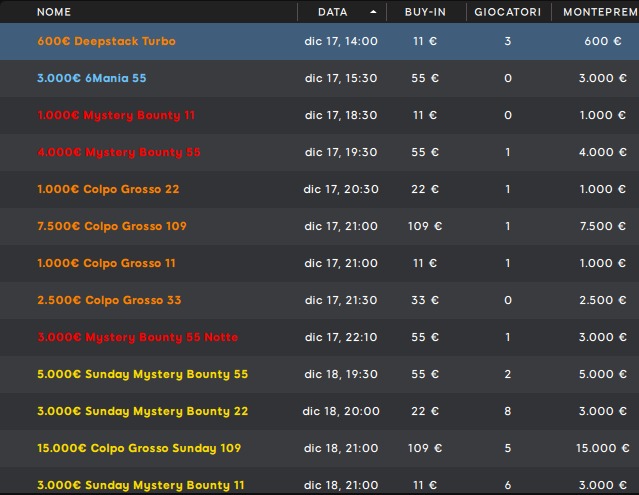
Task: Click the date dic 18, 20:00
Action: [x=341, y=411]
